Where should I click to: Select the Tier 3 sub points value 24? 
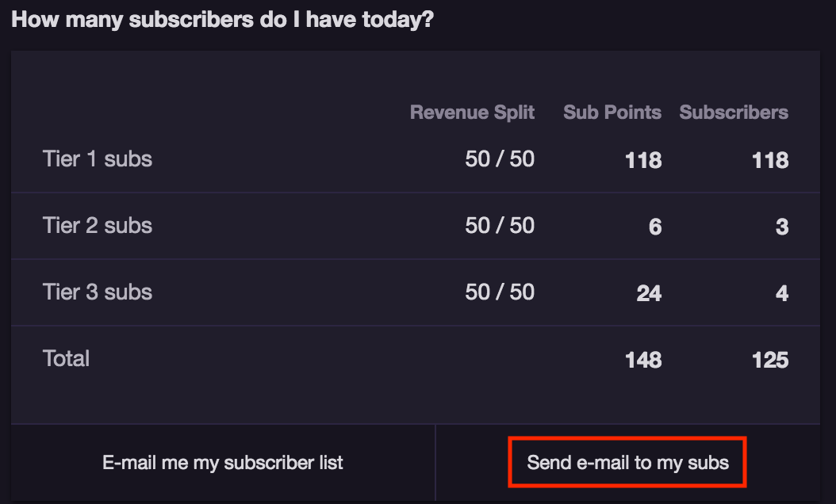click(x=649, y=292)
